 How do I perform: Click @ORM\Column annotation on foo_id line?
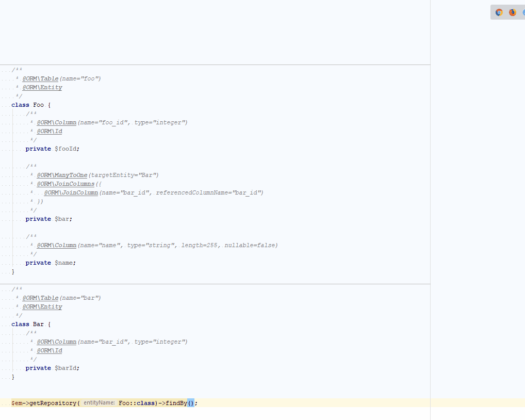(x=57, y=123)
